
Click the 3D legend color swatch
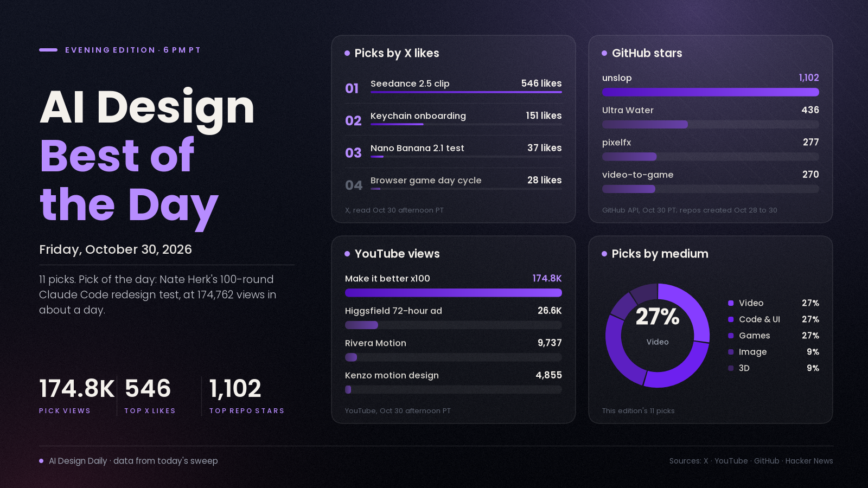coord(731,368)
